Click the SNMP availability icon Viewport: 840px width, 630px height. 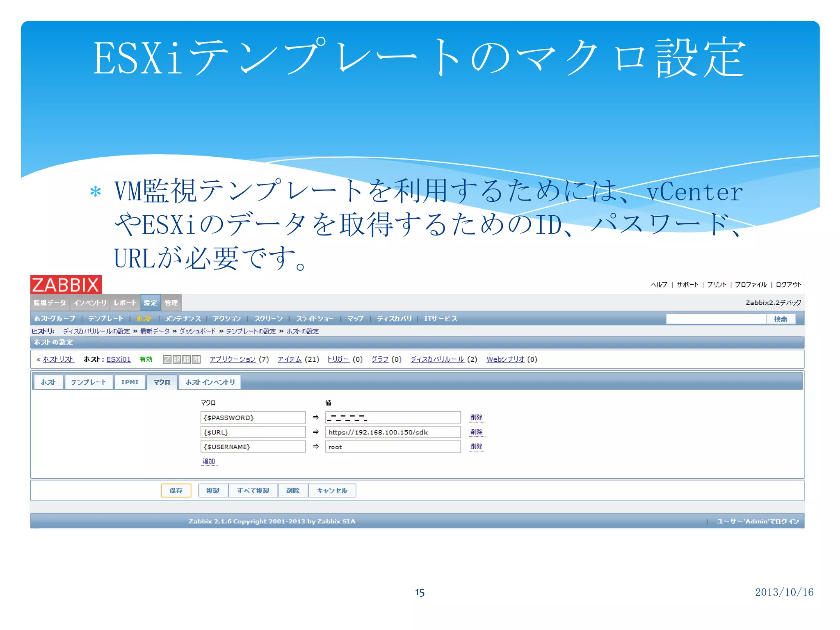tap(177, 359)
